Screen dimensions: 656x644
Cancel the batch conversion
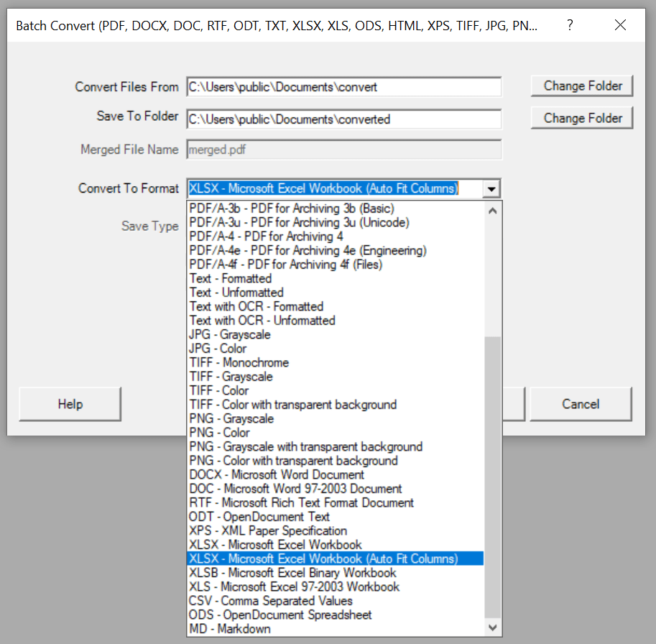point(581,404)
